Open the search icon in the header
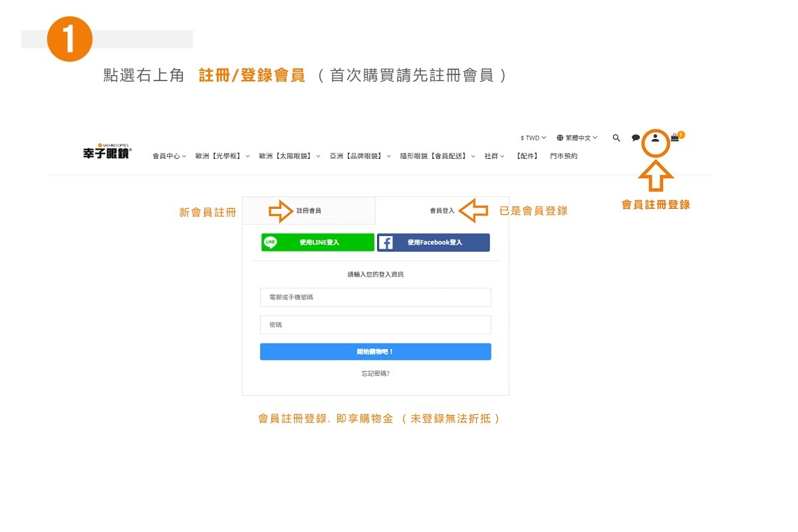Viewport: 798px width, 532px height. point(616,138)
